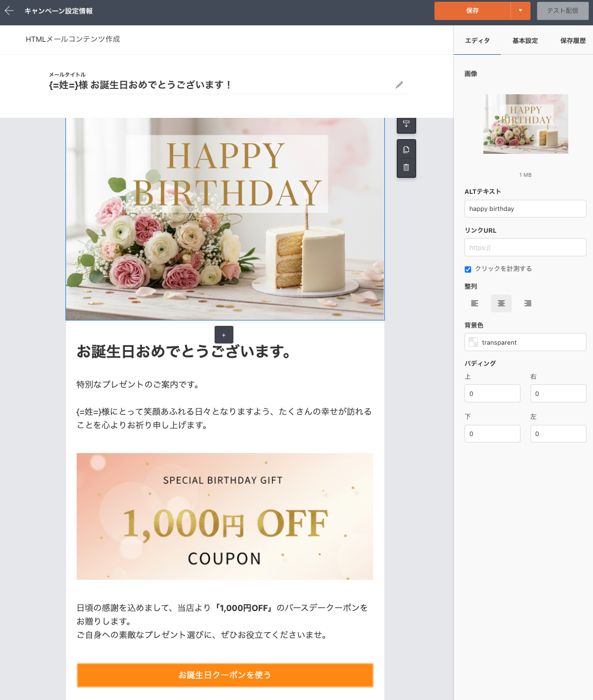The image size is (593, 700).
Task: Select the エディタ tab
Action: 479,41
